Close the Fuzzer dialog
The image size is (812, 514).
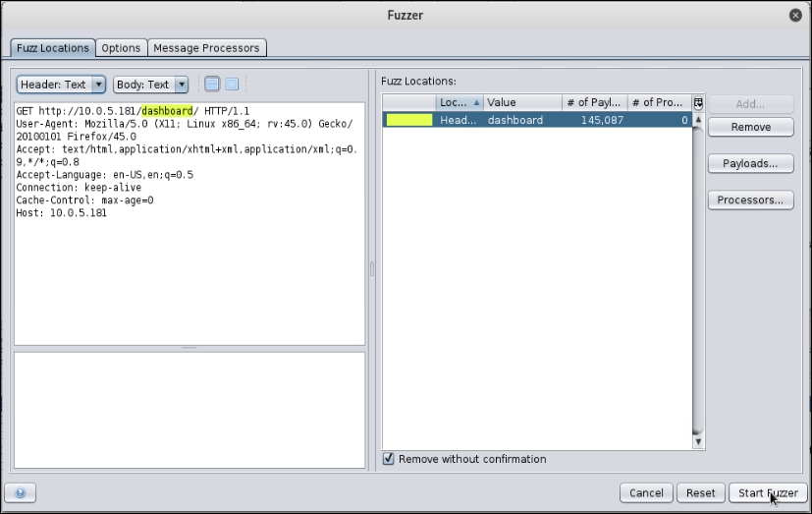[795, 15]
